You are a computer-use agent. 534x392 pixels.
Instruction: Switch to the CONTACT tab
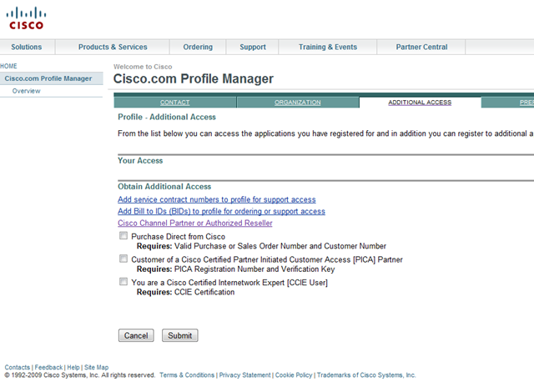point(174,103)
